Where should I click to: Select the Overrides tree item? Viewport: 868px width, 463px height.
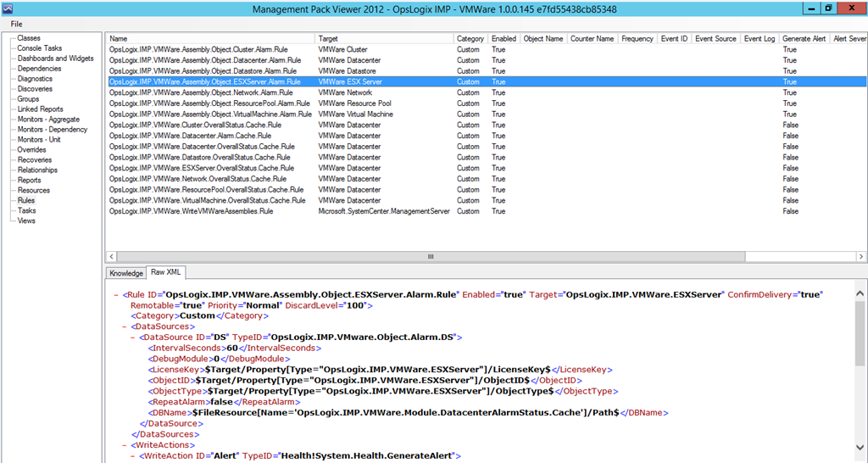coord(33,150)
